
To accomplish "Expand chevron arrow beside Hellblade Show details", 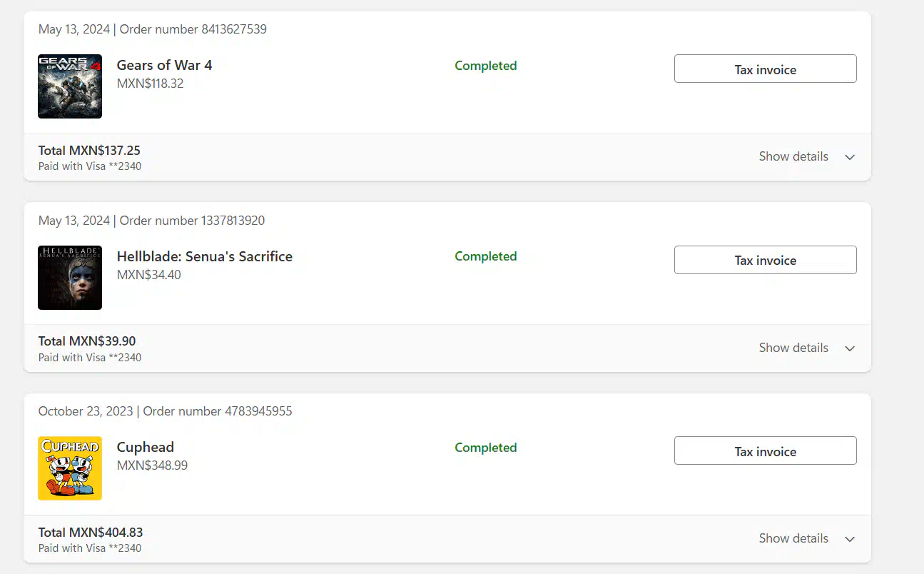I will coord(850,348).
